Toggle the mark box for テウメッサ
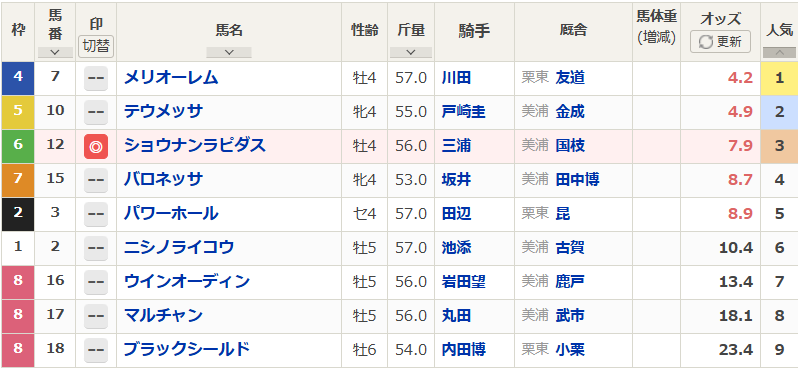 [x=96, y=112]
